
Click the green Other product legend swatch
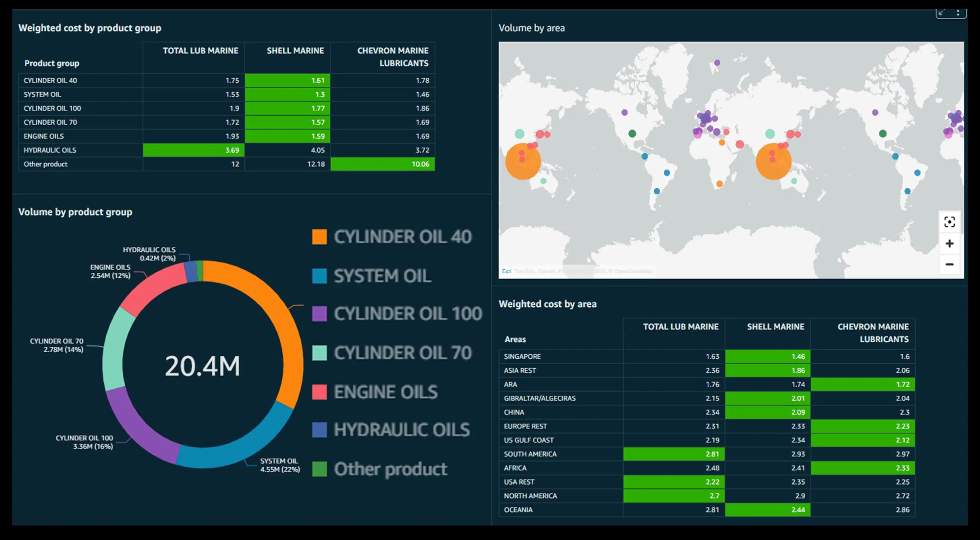tap(319, 469)
